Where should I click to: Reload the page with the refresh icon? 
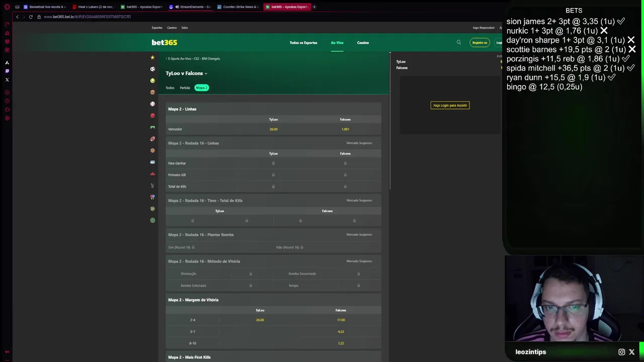pyautogui.click(x=31, y=17)
